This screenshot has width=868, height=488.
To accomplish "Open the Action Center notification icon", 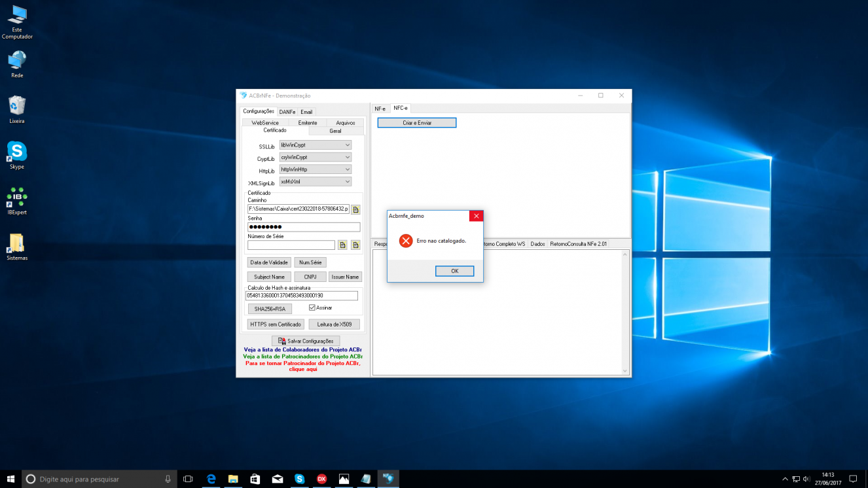I will pyautogui.click(x=852, y=479).
